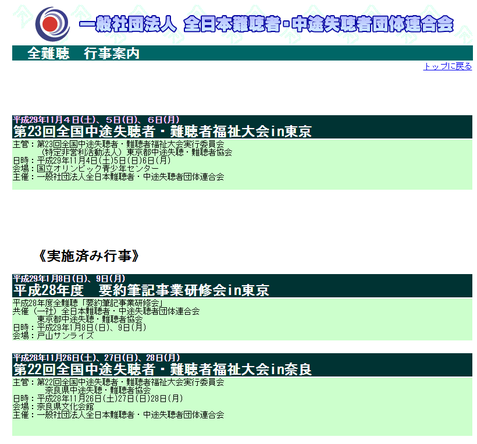Click the organization name header banner
Viewport: 477px width, 444px height.
pyautogui.click(x=266, y=24)
